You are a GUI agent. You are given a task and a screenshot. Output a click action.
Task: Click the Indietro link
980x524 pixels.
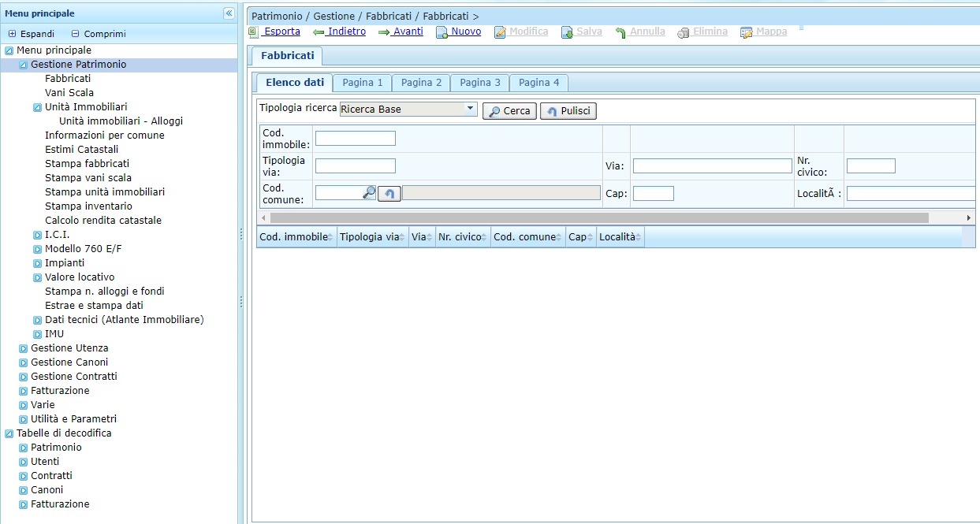pyautogui.click(x=347, y=32)
